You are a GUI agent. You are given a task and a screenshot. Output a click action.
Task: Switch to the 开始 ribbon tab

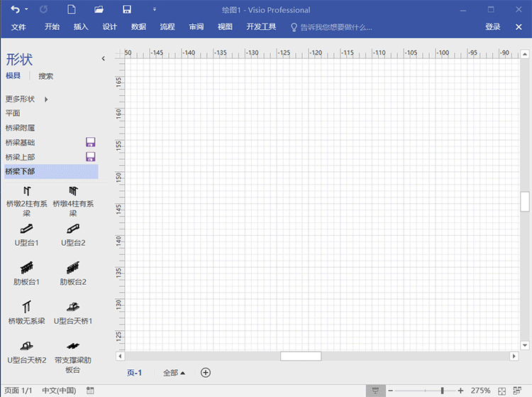point(52,27)
